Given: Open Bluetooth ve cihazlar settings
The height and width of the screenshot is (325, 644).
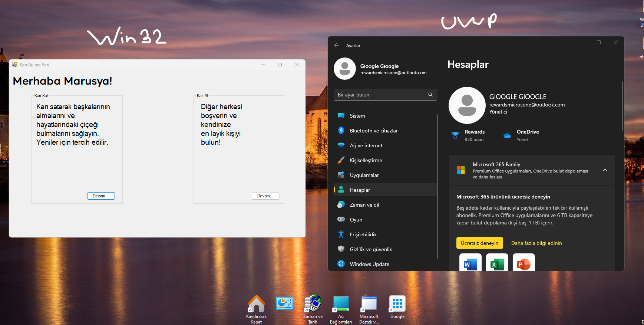Looking at the screenshot, I should 385,130.
